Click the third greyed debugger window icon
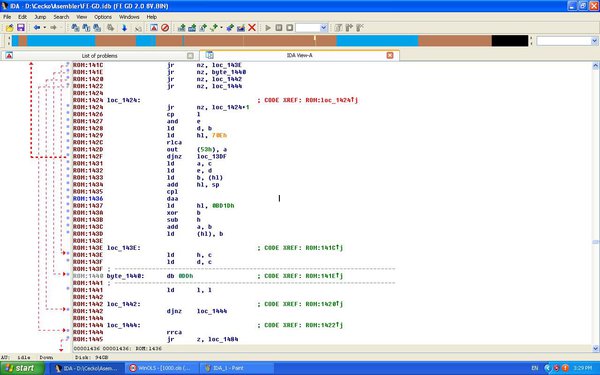The width and height of the screenshot is (600, 375). tap(360, 28)
